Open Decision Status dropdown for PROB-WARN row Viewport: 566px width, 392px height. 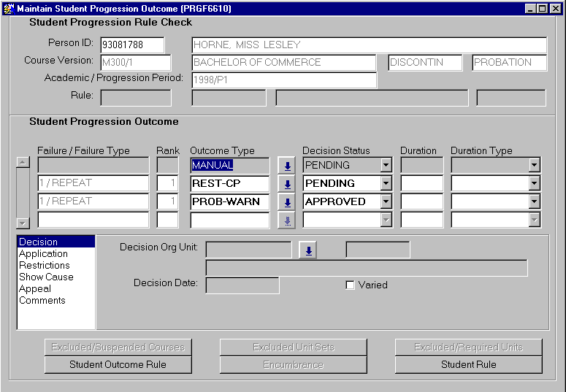click(386, 202)
